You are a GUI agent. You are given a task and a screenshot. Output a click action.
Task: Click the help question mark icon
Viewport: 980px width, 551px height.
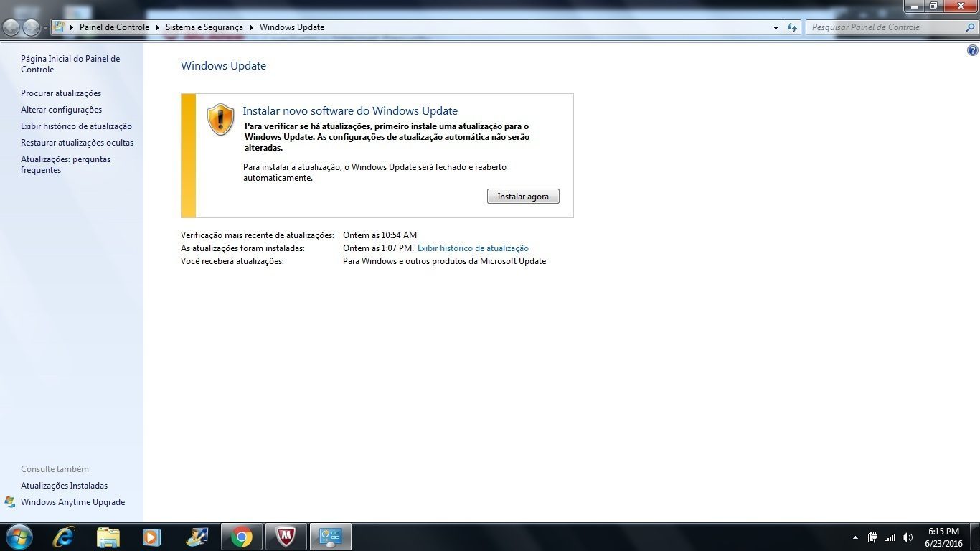point(972,50)
